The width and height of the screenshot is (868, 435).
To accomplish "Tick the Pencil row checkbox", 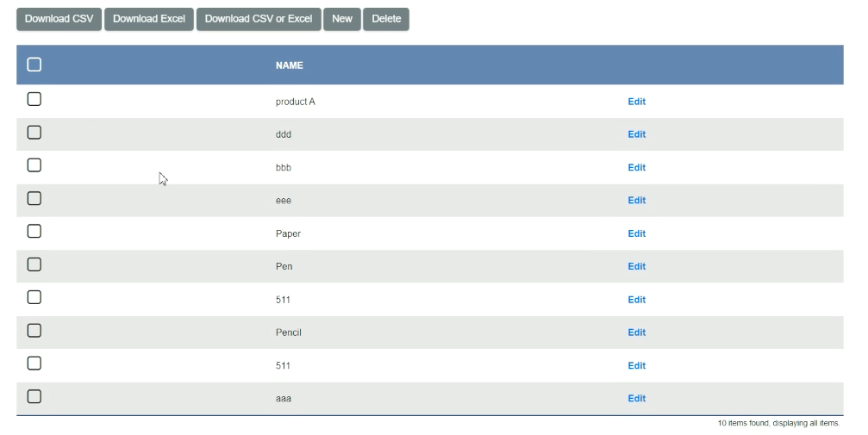I will pyautogui.click(x=34, y=331).
